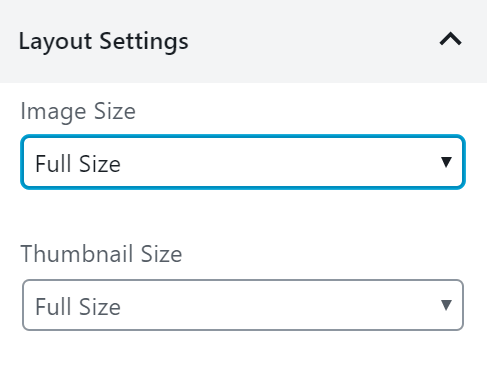Click the Image Size field label
The height and width of the screenshot is (369, 487).
pyautogui.click(x=78, y=111)
